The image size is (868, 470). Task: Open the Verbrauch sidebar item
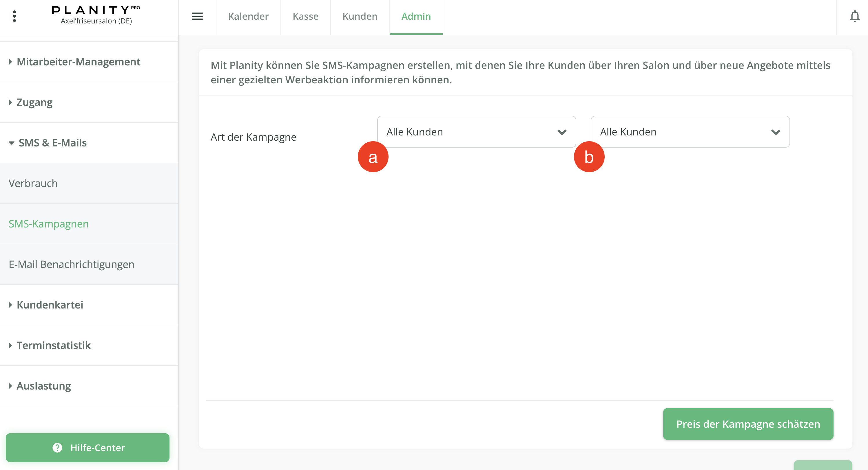(x=33, y=183)
